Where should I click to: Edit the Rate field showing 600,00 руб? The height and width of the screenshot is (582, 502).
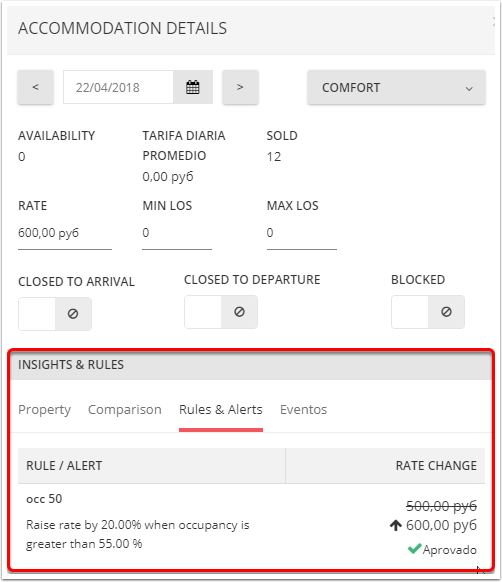pos(65,233)
